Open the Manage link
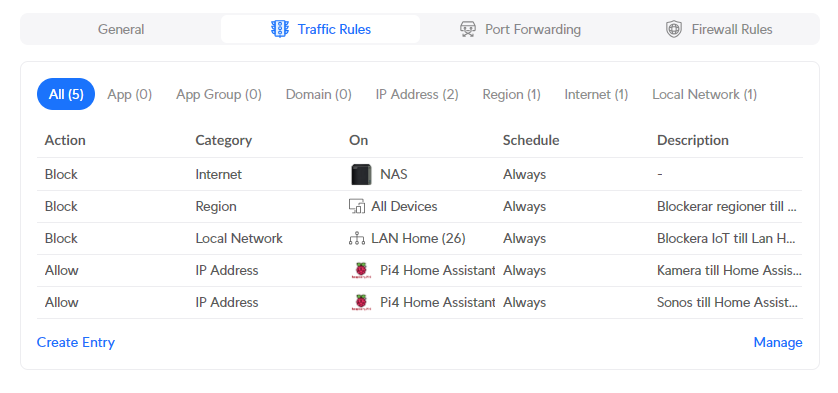Viewport: 838px width, 393px height. pyautogui.click(x=778, y=342)
